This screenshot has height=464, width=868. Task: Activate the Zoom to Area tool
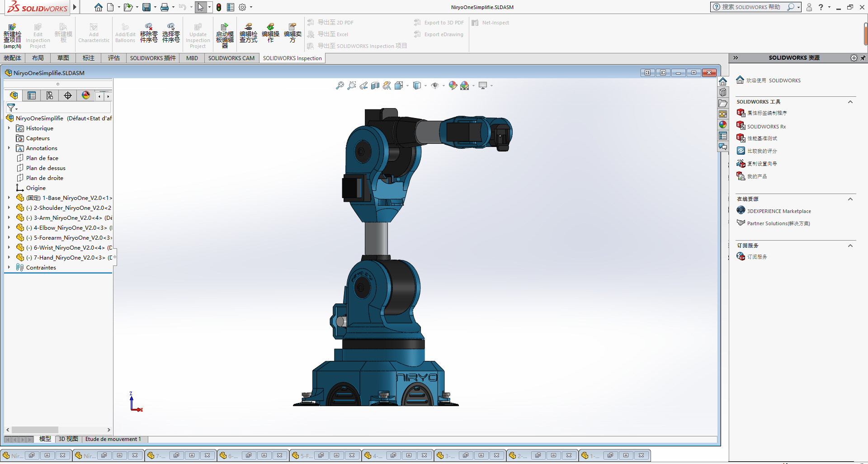(352, 85)
